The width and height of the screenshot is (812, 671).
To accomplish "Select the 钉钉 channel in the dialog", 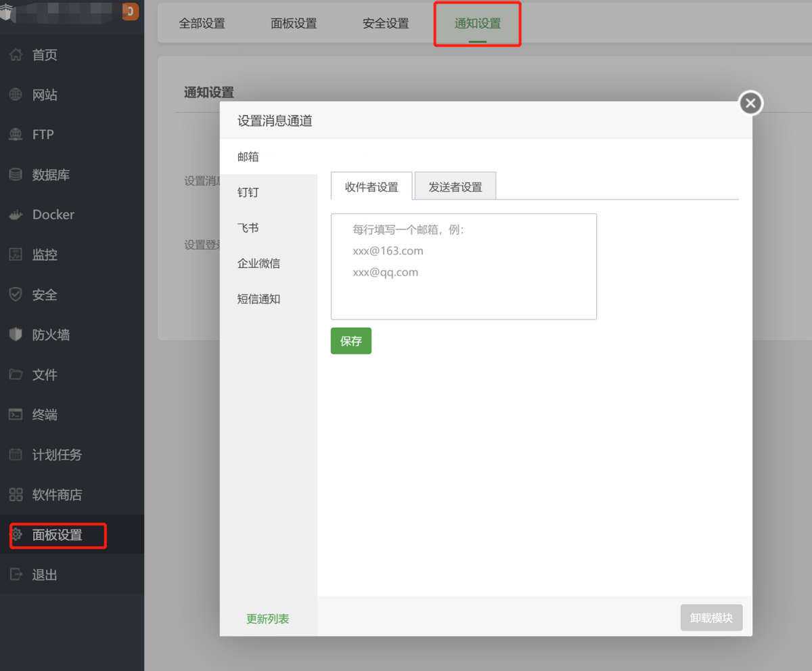I will coord(268,192).
